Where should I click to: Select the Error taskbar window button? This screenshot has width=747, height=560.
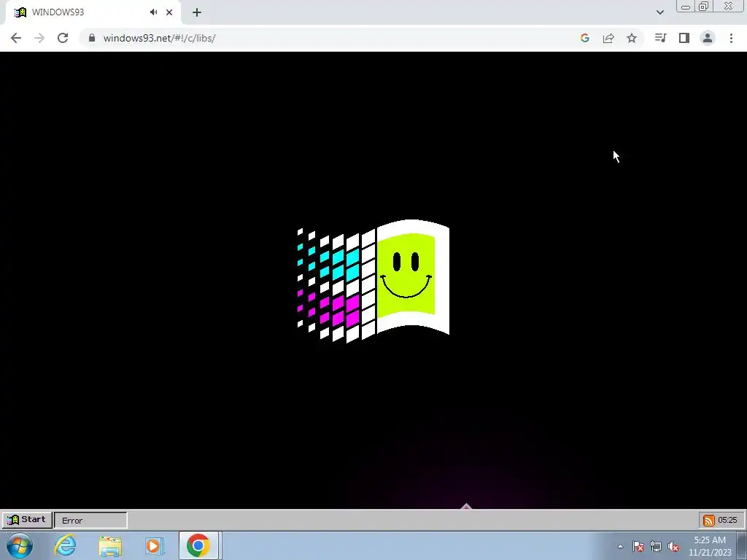pos(90,520)
